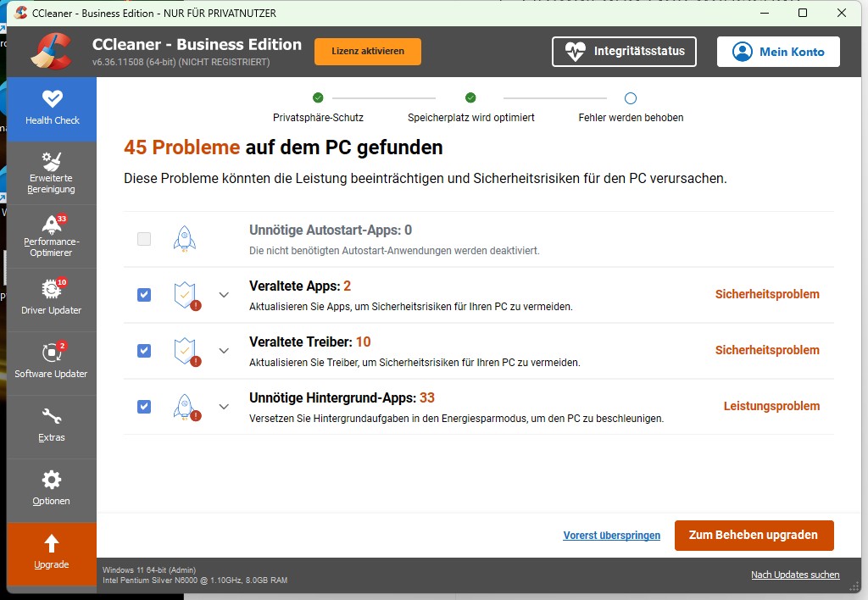Open the Integritätsstatus button
This screenshot has height=600, width=868.
pos(624,52)
